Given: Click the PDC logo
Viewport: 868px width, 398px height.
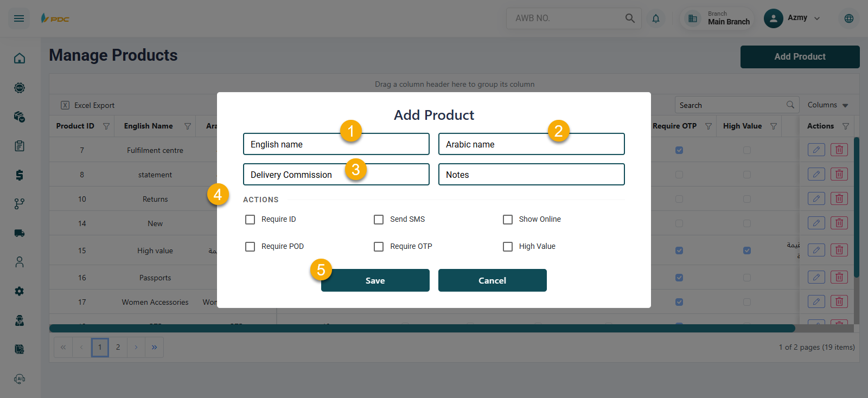Looking at the screenshot, I should pos(55,18).
